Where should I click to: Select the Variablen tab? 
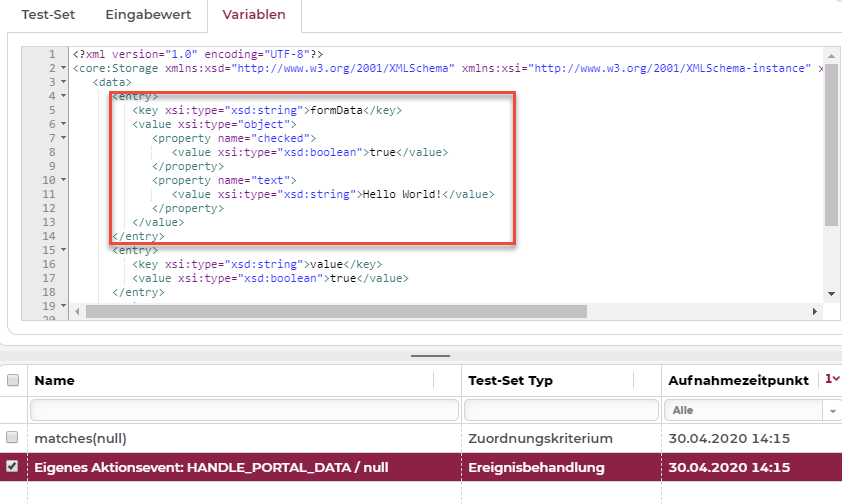(x=254, y=15)
